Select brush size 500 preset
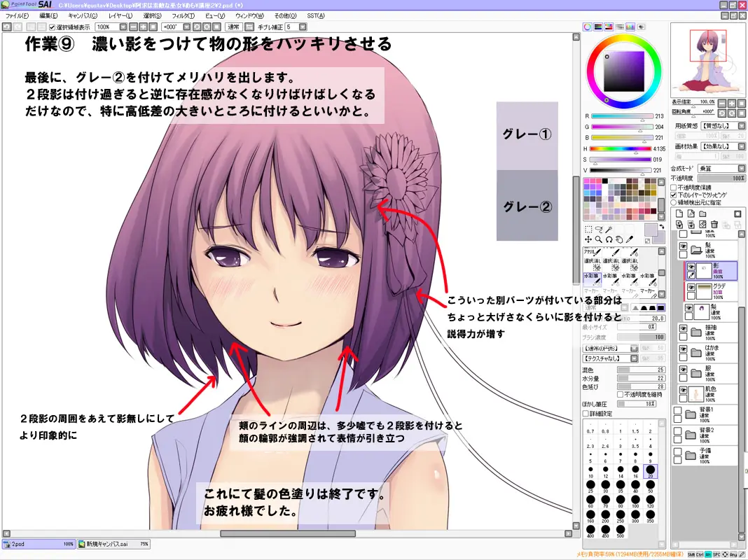This screenshot has height=560, width=748. [x=620, y=531]
